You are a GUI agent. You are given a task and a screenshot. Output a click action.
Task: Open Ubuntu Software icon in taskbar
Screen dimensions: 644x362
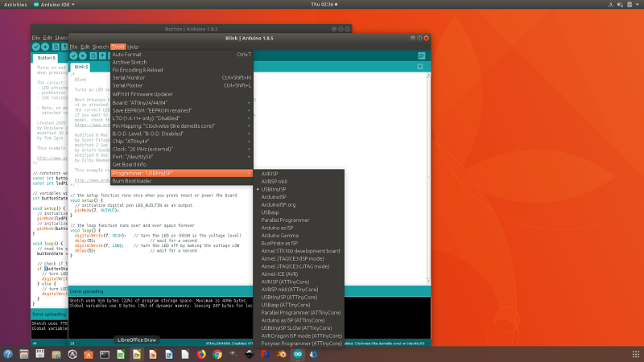tap(89, 354)
